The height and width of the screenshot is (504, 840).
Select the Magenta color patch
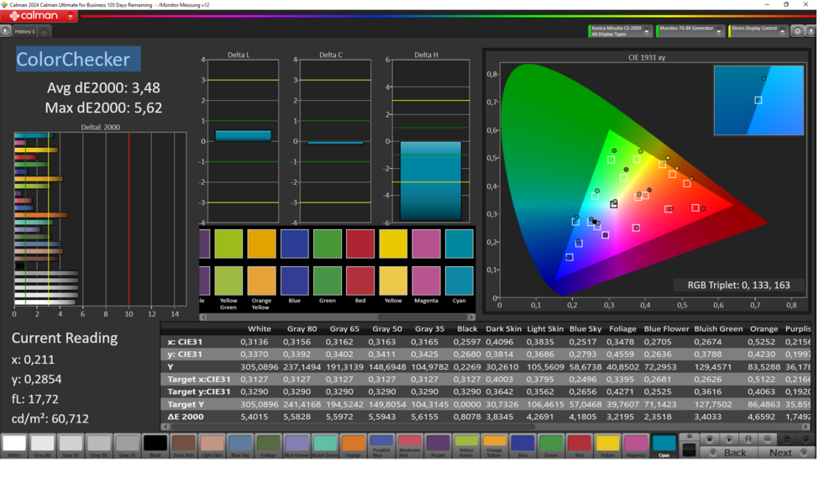coord(636,444)
